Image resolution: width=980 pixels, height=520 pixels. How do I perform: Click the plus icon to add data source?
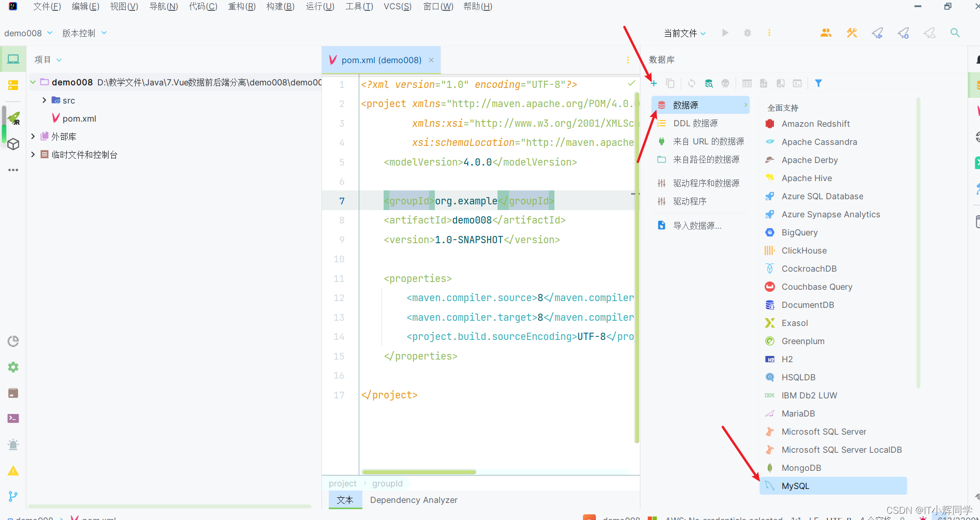(x=654, y=83)
